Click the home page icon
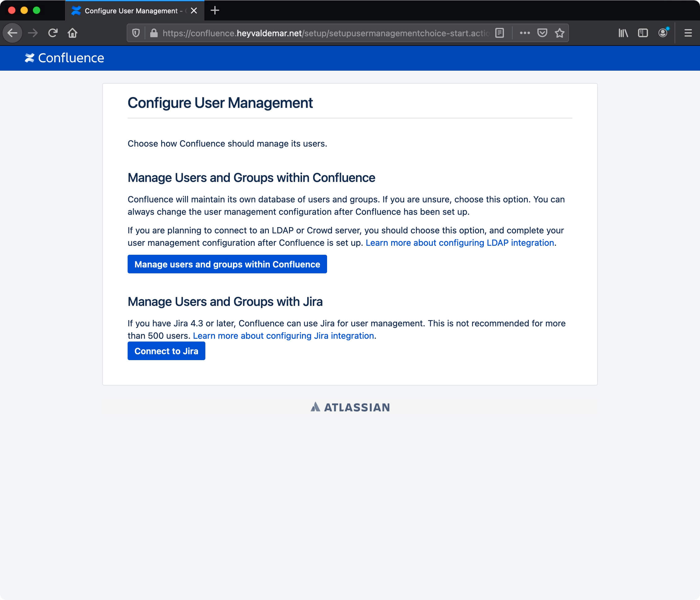 pyautogui.click(x=73, y=33)
